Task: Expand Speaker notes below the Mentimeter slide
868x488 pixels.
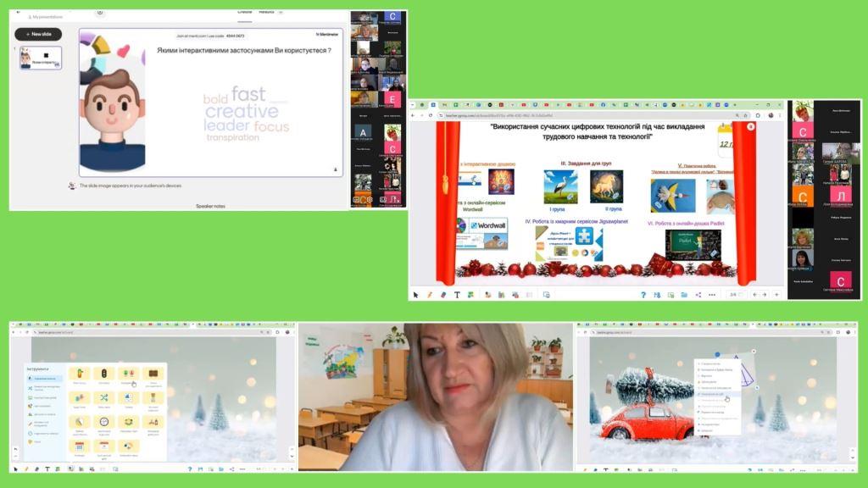Action: pos(210,205)
